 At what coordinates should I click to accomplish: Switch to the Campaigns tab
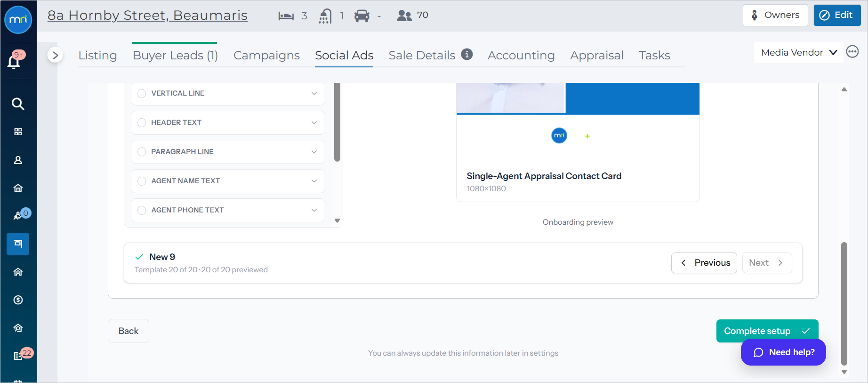[266, 55]
